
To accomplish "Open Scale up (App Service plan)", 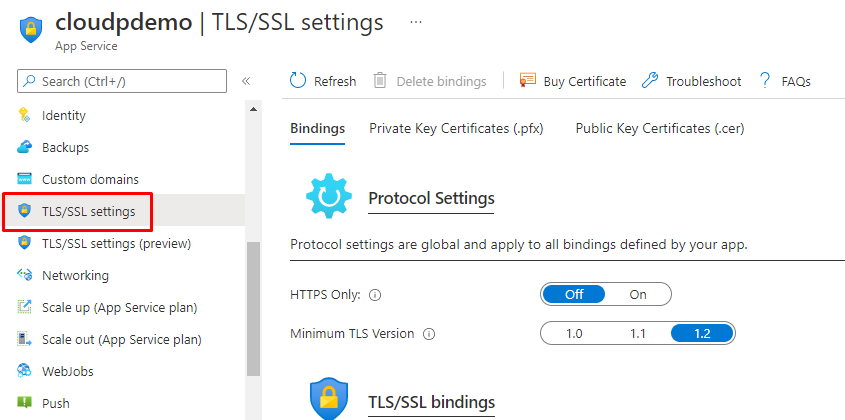I will pos(119,307).
